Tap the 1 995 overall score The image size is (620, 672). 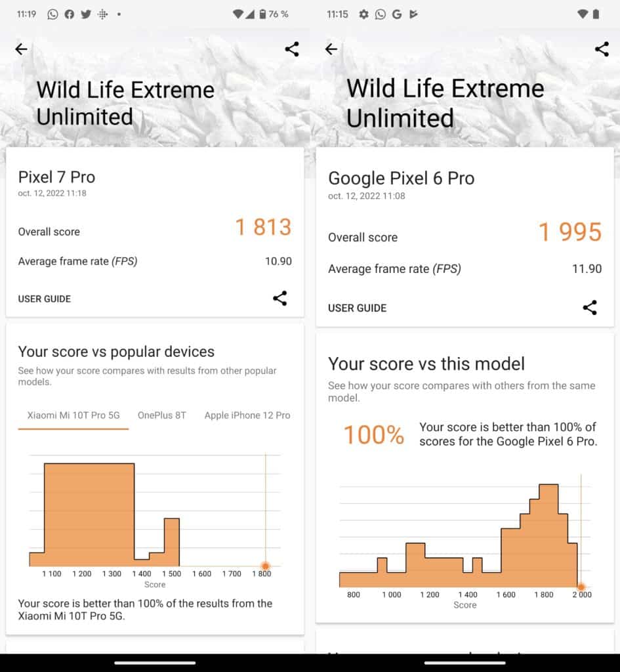click(x=570, y=232)
